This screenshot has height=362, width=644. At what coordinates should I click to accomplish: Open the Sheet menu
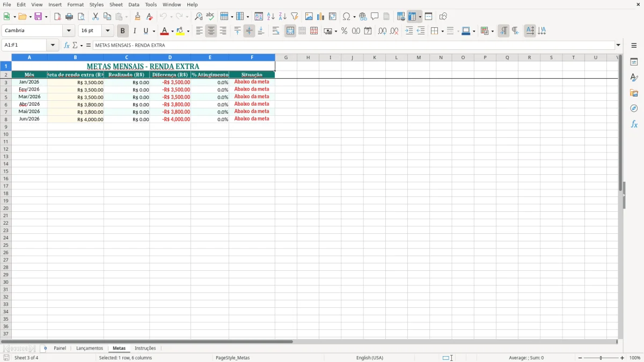tap(116, 4)
